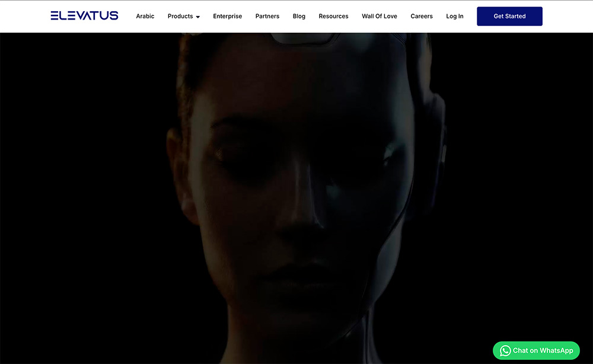Click the Get Started button
This screenshot has width=593, height=364.
point(509,16)
